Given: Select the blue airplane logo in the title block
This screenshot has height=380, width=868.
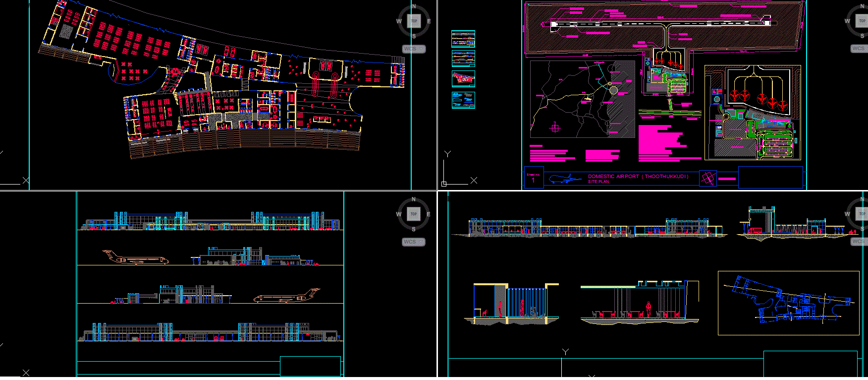Looking at the screenshot, I should point(565,179).
